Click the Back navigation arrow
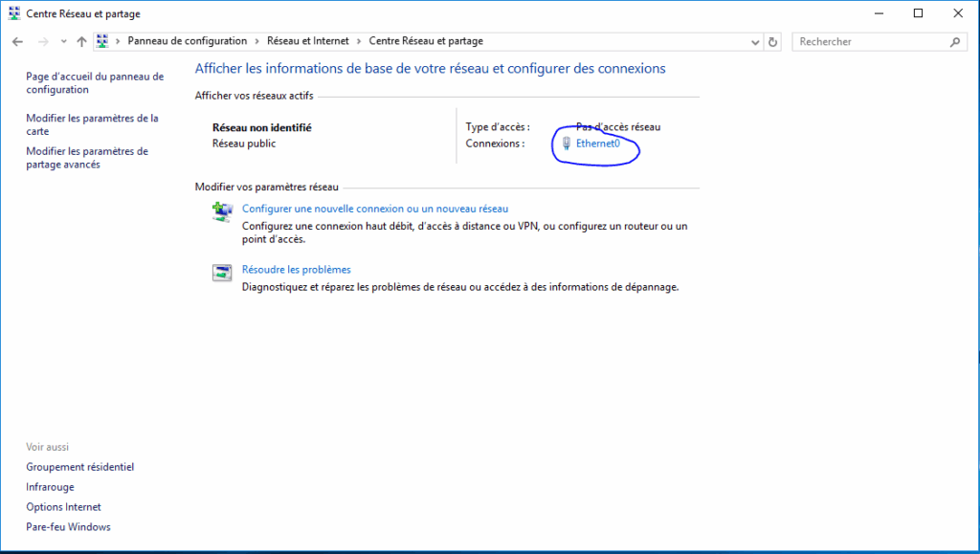Image resolution: width=980 pixels, height=554 pixels. [17, 42]
